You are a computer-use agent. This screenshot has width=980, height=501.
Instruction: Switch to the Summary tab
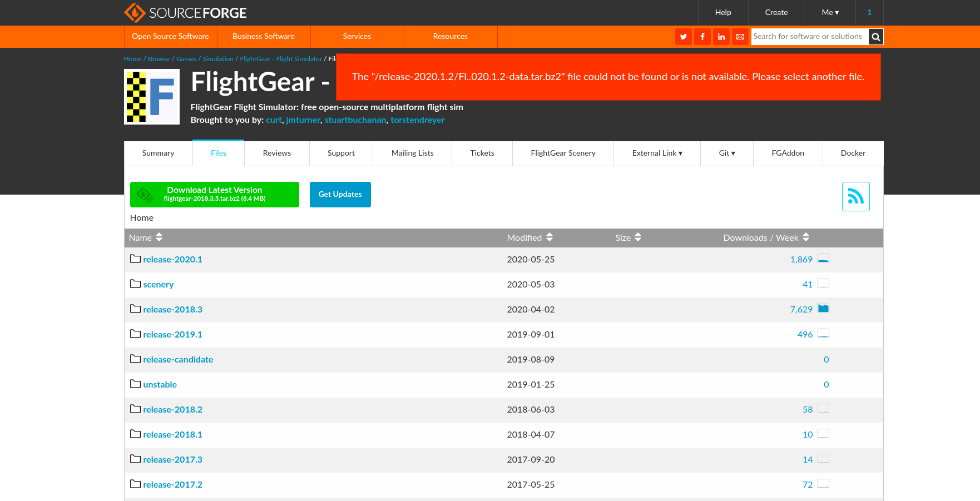click(x=158, y=153)
